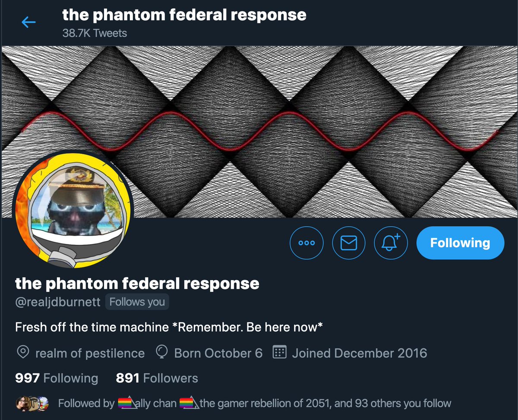Image resolution: width=518 pixels, height=420 pixels.
Task: Click the @realjdburnett handle
Action: pos(58,302)
